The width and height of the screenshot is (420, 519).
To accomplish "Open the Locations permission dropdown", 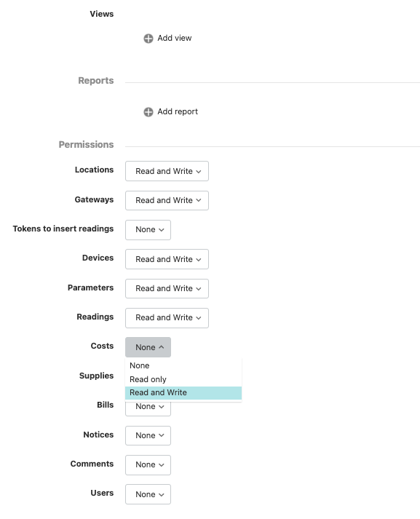I will 167,171.
